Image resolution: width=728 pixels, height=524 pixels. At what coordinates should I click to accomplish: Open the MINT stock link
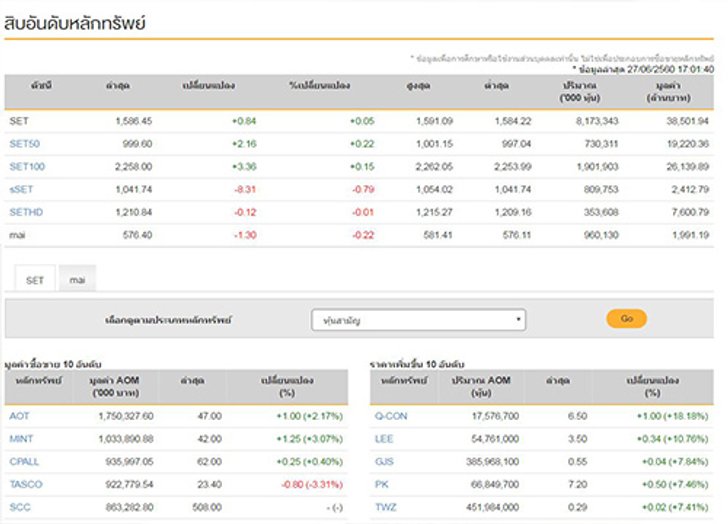pos(21,439)
